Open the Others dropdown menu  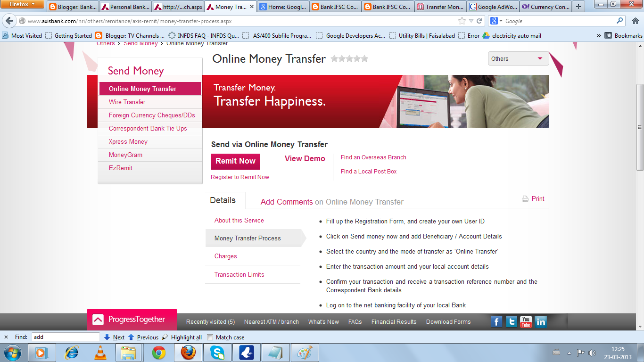[519, 58]
